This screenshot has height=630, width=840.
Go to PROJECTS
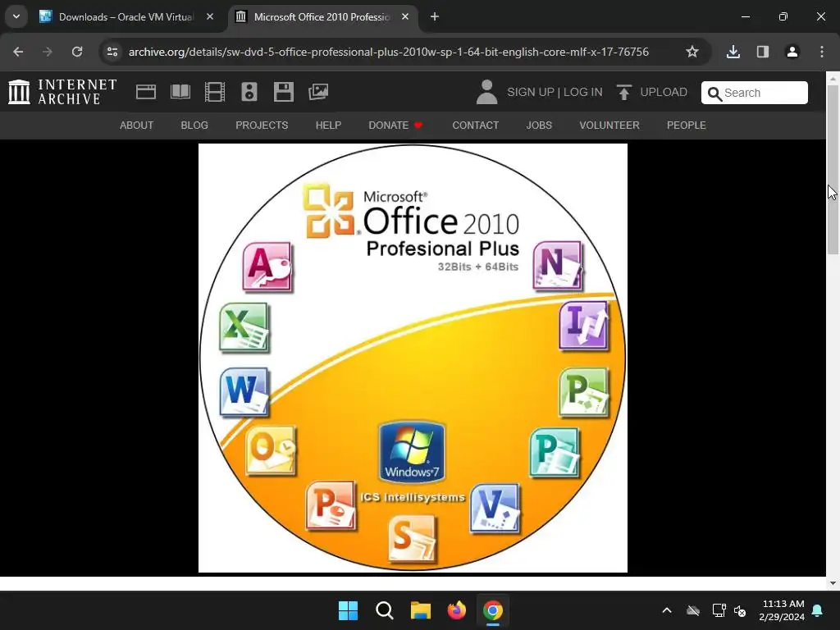pos(262,126)
